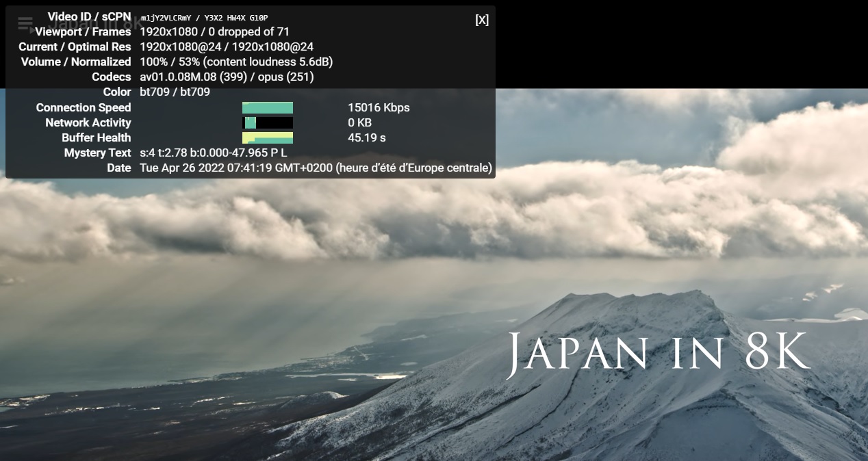Image resolution: width=868 pixels, height=461 pixels.
Task: Select the "bt709 / bt709" color value
Action: tap(175, 92)
